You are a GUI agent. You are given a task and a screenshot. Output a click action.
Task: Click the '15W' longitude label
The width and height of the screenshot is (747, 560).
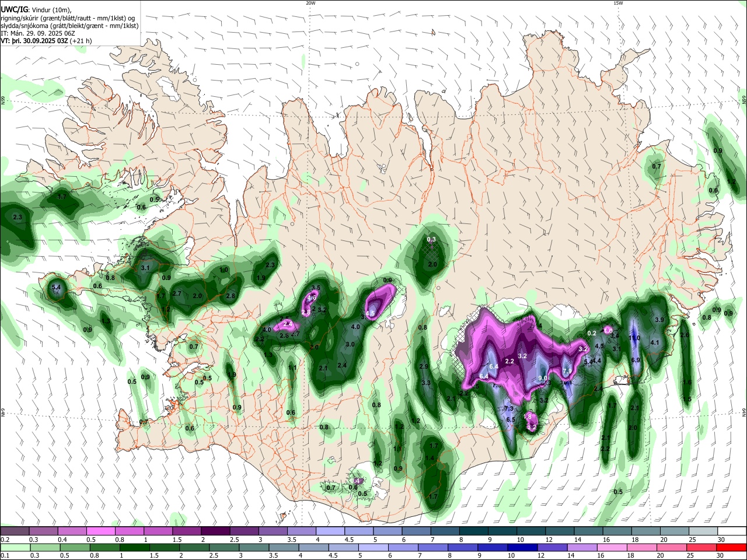pyautogui.click(x=618, y=3)
